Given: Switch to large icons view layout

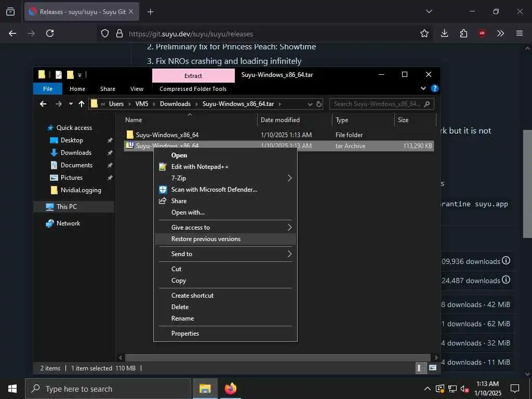Looking at the screenshot, I should coord(433,368).
